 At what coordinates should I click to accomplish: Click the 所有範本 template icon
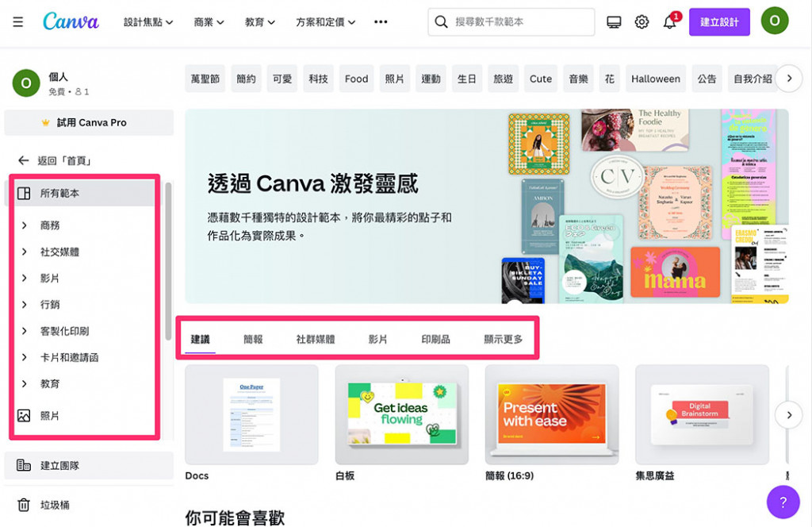pos(24,194)
